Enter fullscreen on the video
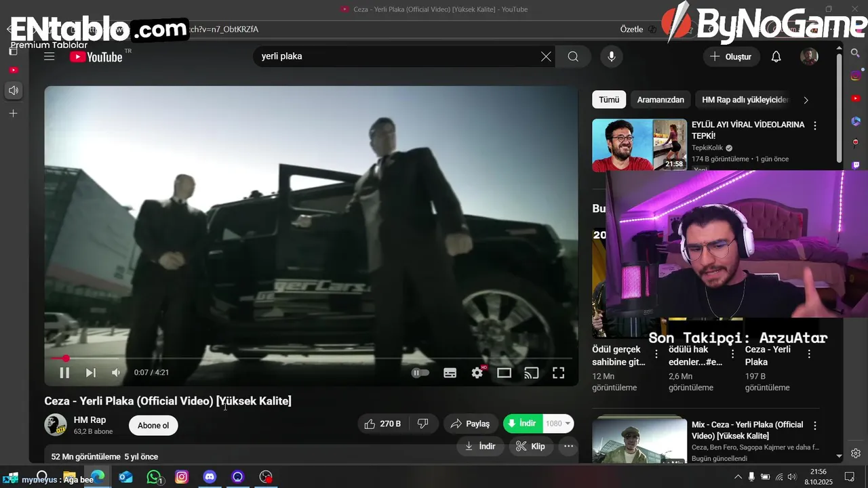Image resolution: width=868 pixels, height=488 pixels. [x=558, y=373]
